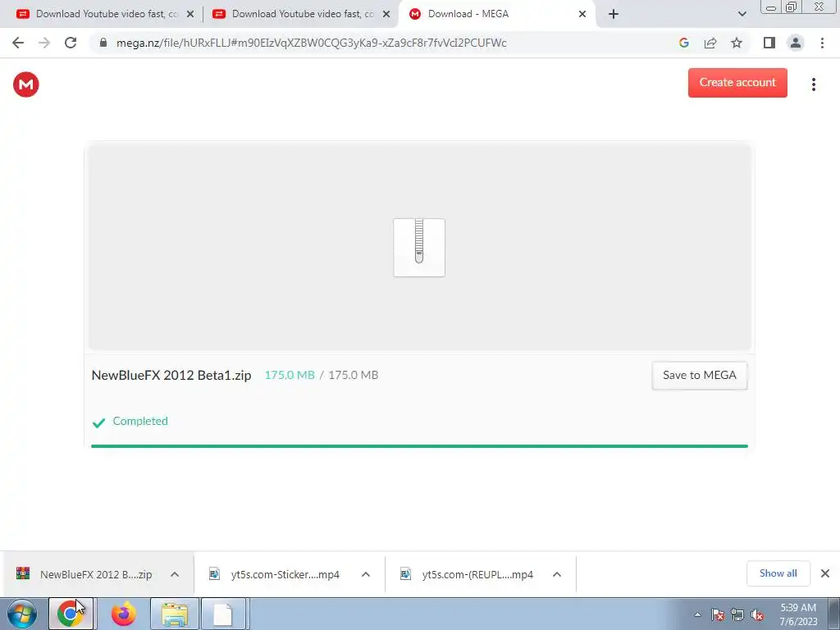Click the Sticker mp4 download file icon
The width and height of the screenshot is (840, 630).
[x=214, y=573]
